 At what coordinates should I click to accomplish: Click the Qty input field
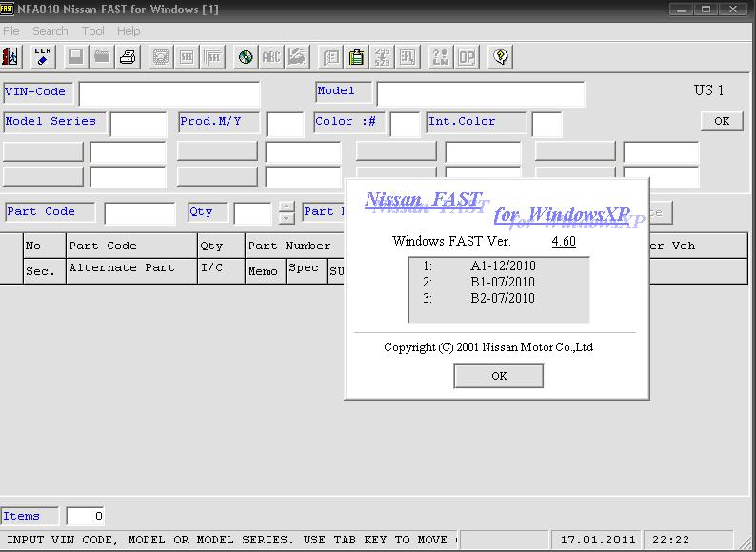pyautogui.click(x=252, y=213)
